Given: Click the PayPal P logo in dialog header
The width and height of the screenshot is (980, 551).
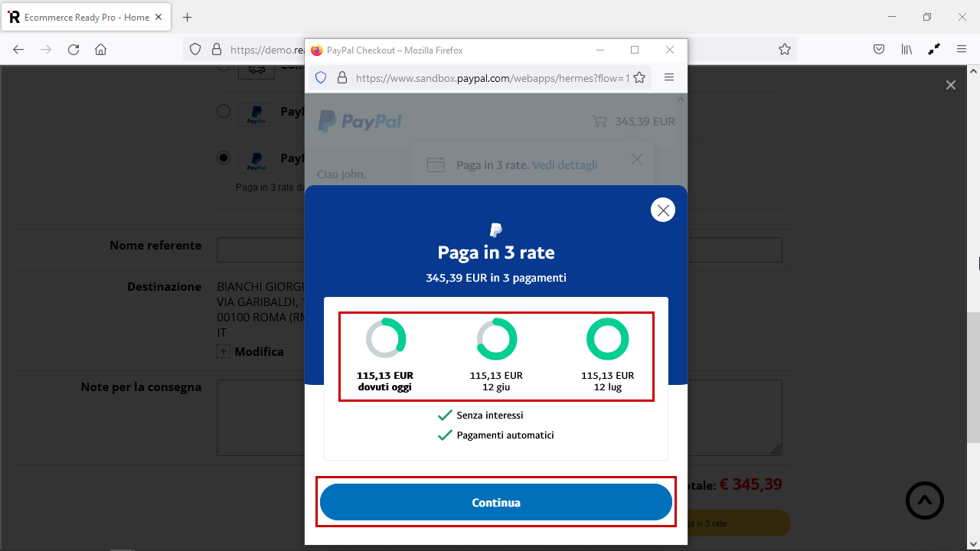Looking at the screenshot, I should tap(496, 230).
